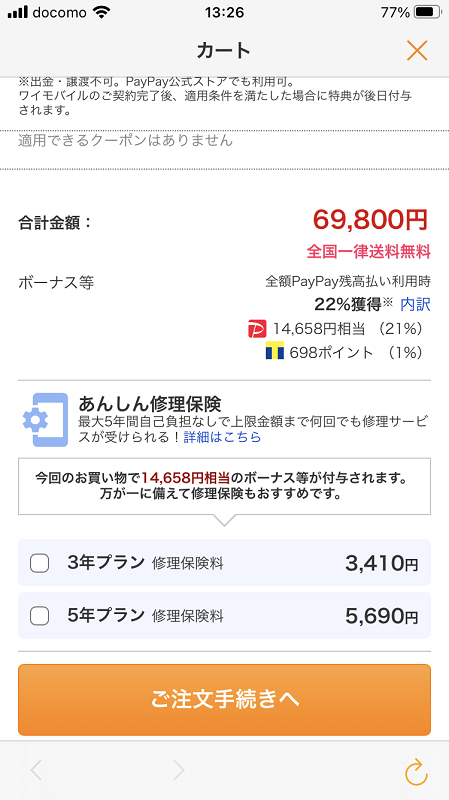
Task: Check the 3年プラン insurance checkbox
Action: tap(39, 563)
